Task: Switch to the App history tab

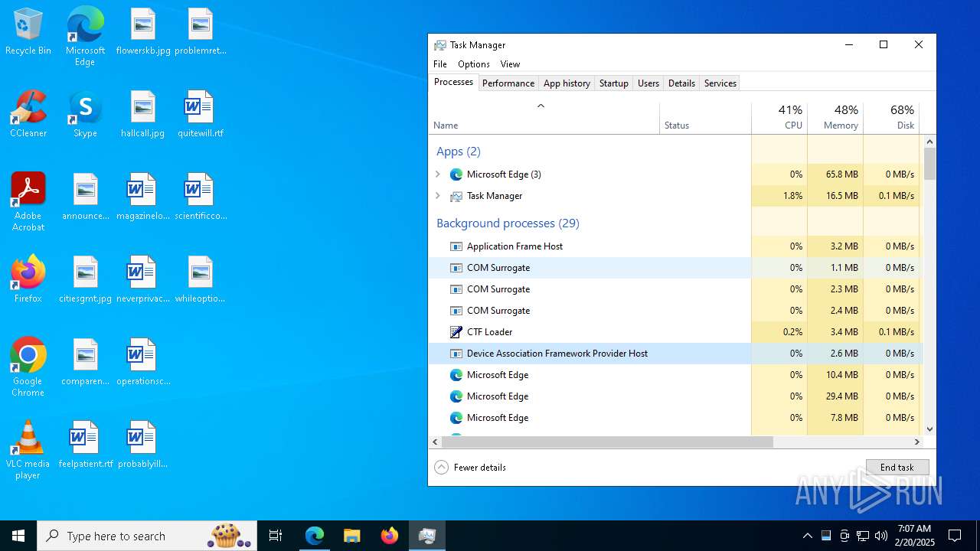Action: click(x=567, y=83)
